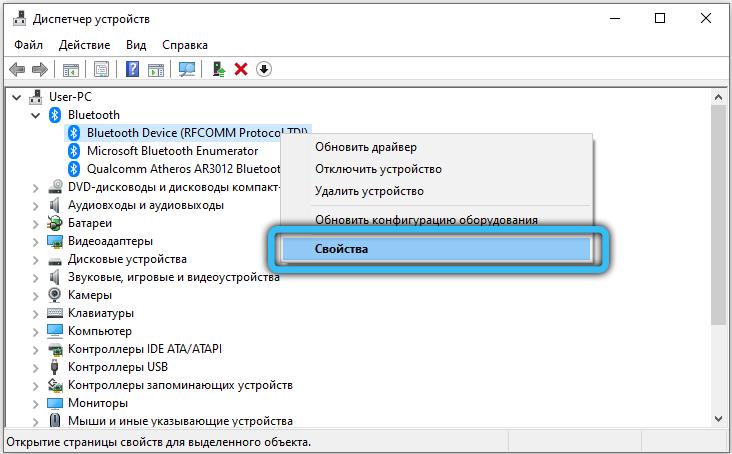
Task: Click the back arrow in the toolbar
Action: [17, 69]
